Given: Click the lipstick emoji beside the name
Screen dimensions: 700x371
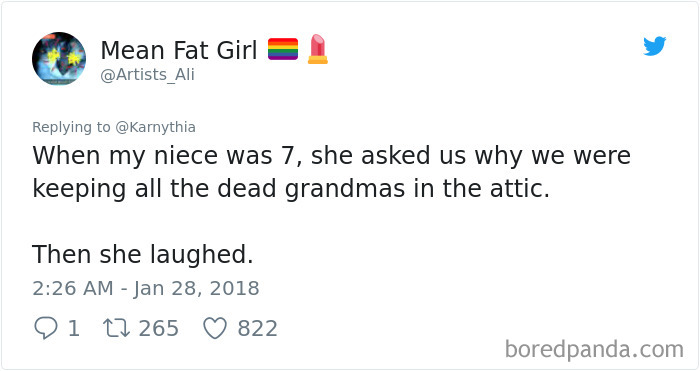Looking at the screenshot, I should pyautogui.click(x=317, y=49).
